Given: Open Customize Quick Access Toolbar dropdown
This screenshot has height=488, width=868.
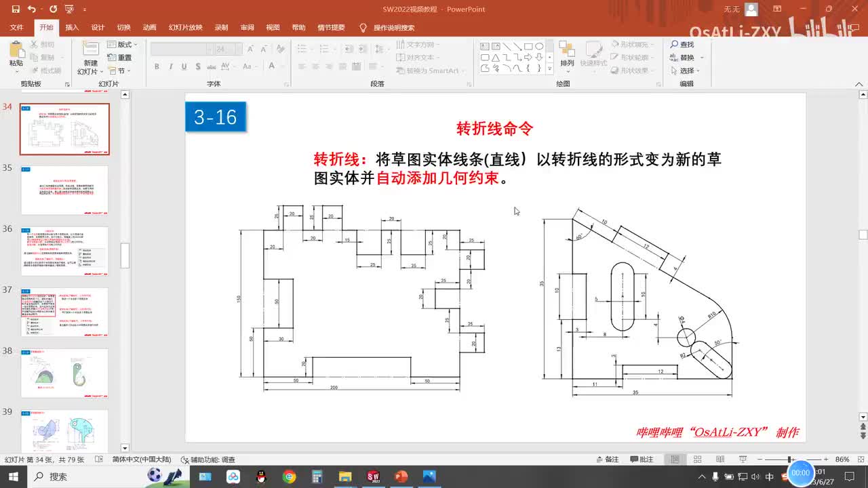Looking at the screenshot, I should (x=85, y=9).
